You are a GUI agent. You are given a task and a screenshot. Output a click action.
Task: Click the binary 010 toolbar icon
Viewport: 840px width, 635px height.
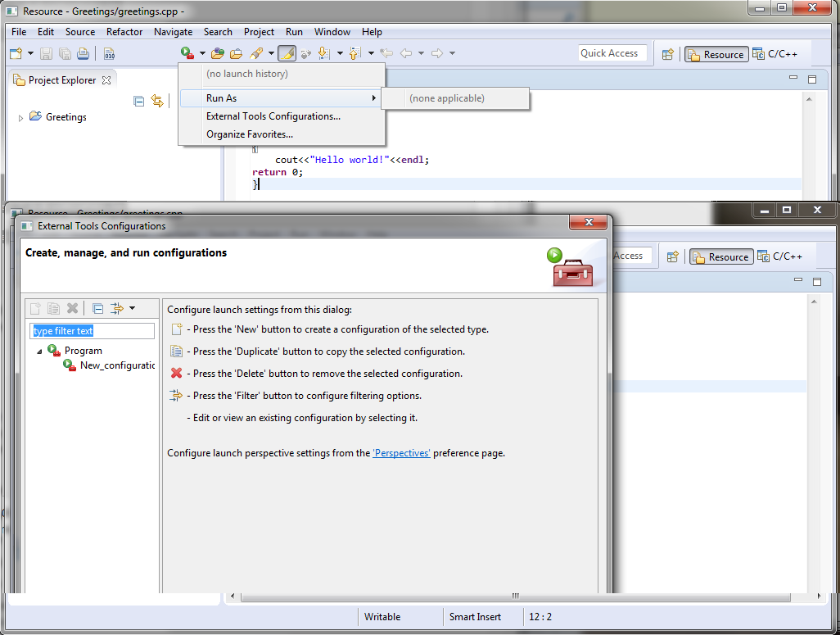point(109,53)
